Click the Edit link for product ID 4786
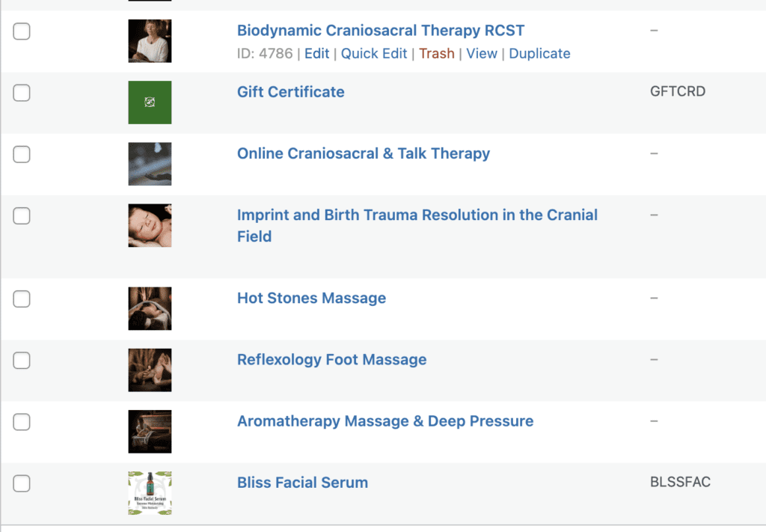This screenshot has width=766, height=532. [316, 53]
